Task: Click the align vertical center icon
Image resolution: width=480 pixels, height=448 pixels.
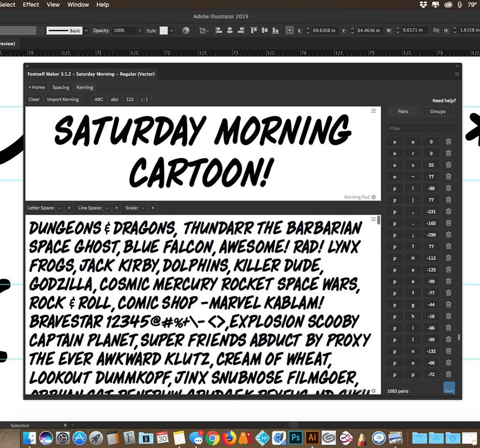Action: [x=264, y=30]
